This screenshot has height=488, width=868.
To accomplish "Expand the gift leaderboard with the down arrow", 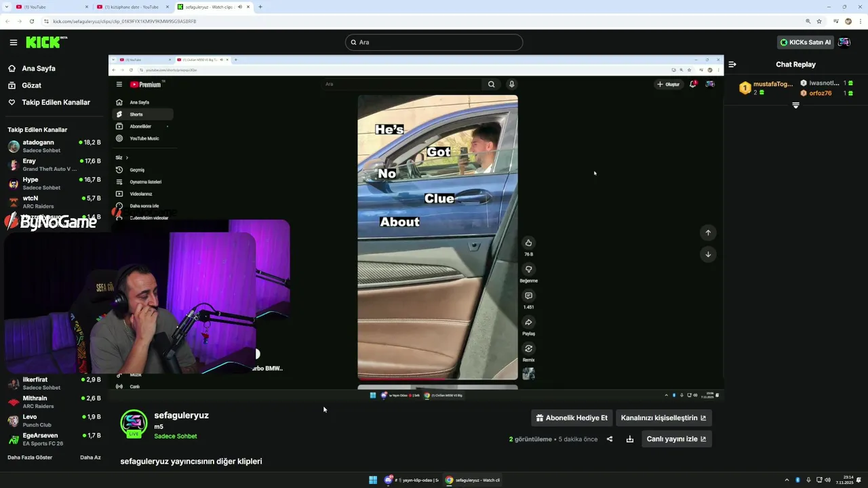I will [x=795, y=105].
